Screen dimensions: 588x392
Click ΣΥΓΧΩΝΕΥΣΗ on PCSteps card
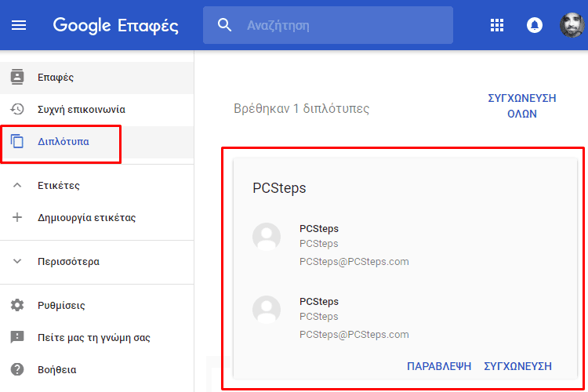[x=517, y=366]
